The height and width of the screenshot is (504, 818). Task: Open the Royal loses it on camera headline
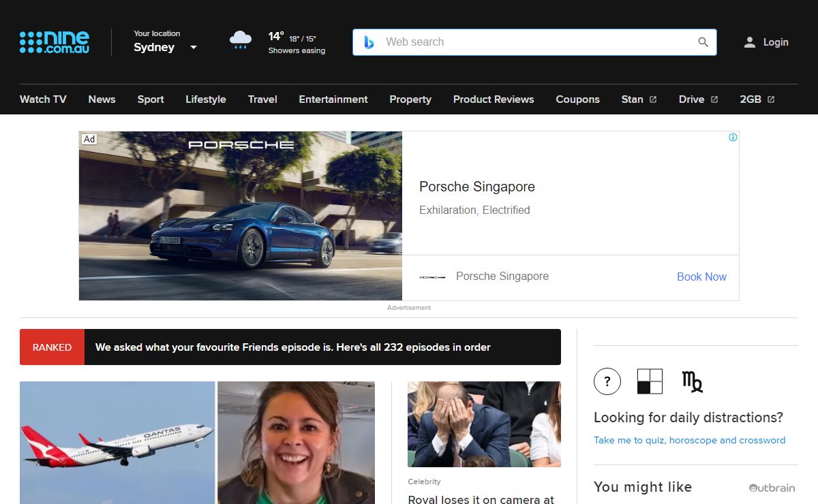pos(481,499)
